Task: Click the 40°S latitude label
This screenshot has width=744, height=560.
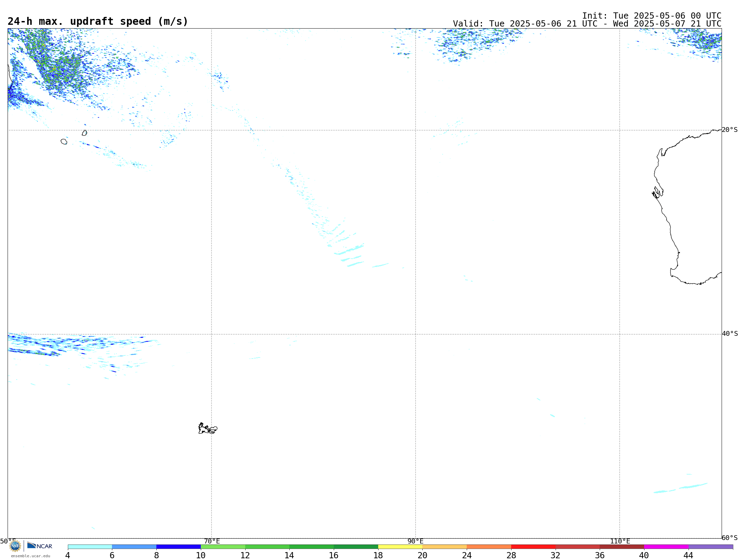Action: [730, 334]
